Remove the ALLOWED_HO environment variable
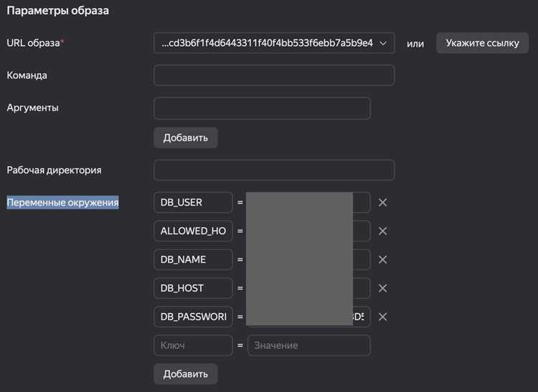This screenshot has width=538, height=392. point(382,231)
